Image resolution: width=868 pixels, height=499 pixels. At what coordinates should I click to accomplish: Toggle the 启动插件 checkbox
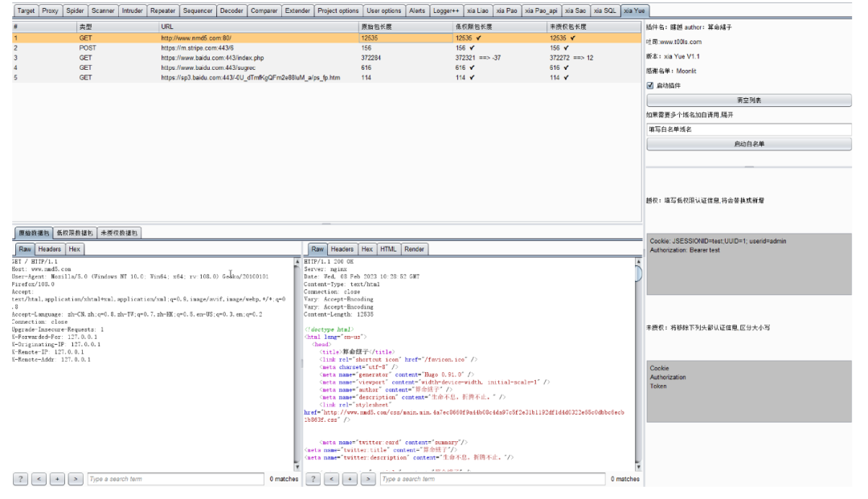click(x=650, y=86)
